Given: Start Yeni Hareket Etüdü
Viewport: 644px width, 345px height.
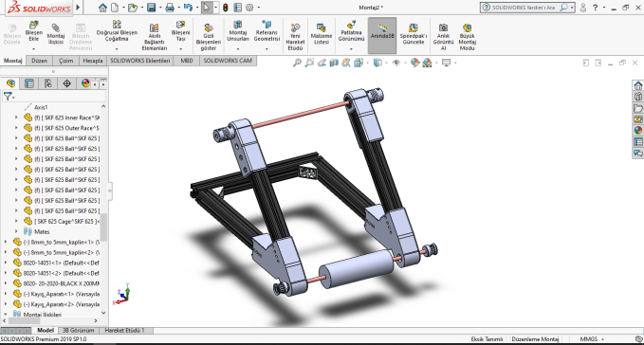Looking at the screenshot, I should click(295, 37).
